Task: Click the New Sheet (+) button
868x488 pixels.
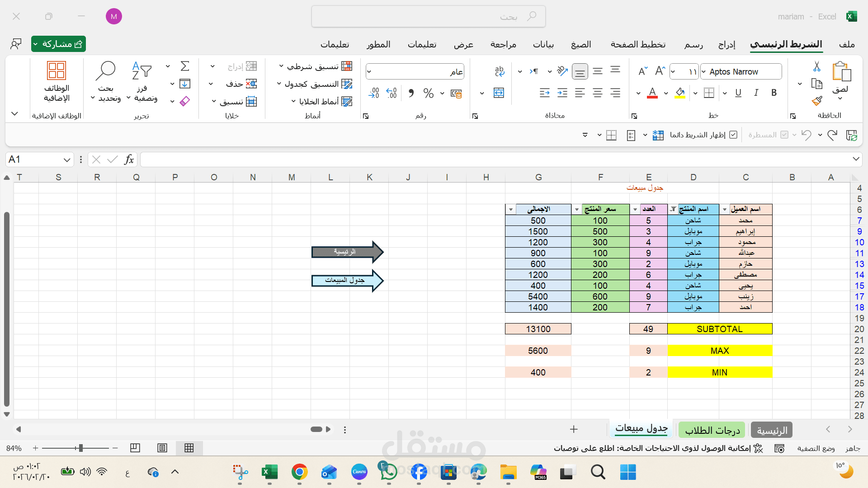Action: pos(573,429)
